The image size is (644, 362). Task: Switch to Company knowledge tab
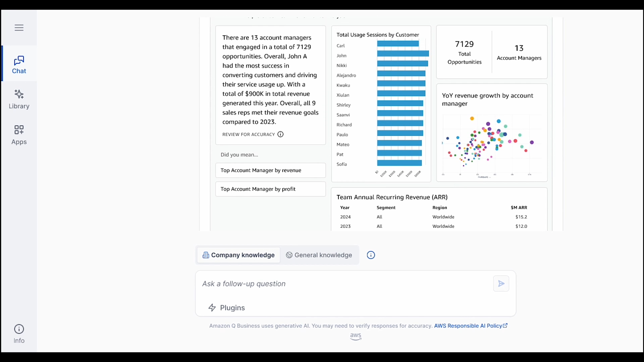click(238, 255)
